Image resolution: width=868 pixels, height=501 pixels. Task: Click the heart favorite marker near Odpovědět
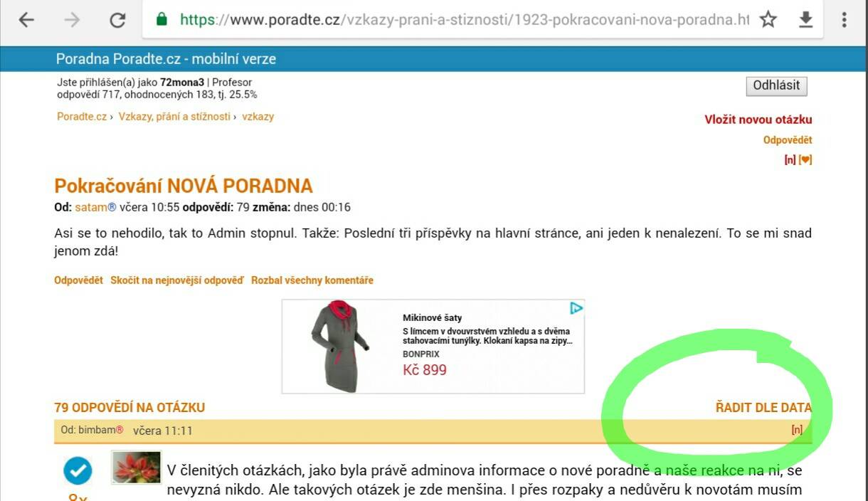click(x=805, y=159)
